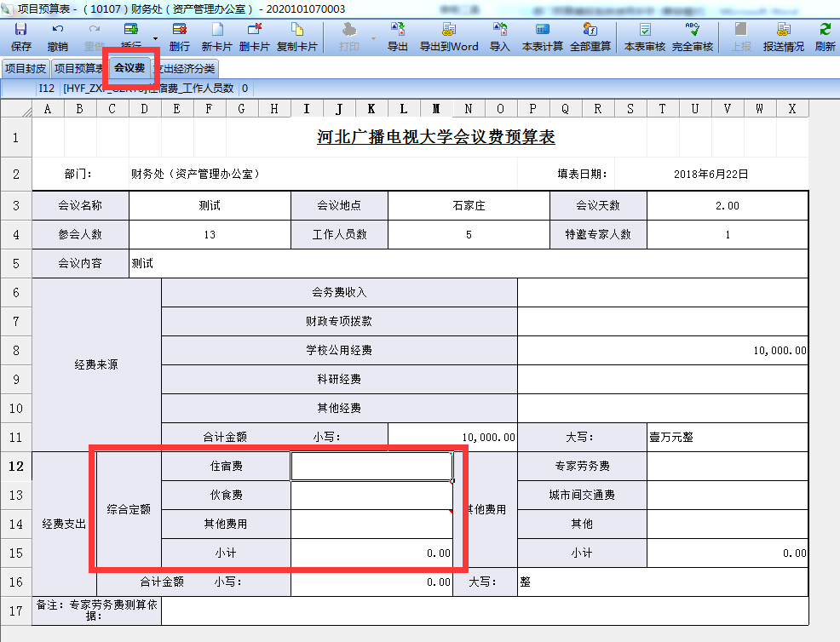Click the 保存 (Save) toolbar icon
Image resolution: width=840 pixels, height=642 pixels.
click(x=21, y=36)
